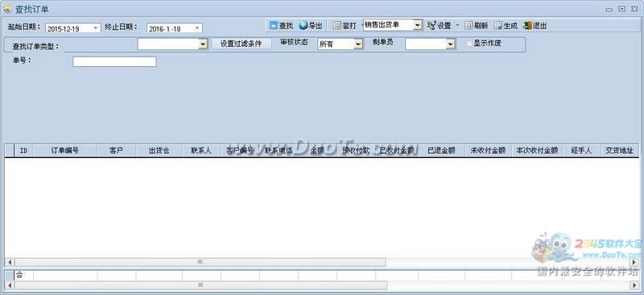644x295 pixels.
Task: Expand the 审核状态 dropdown showing 所有
Action: click(x=358, y=44)
